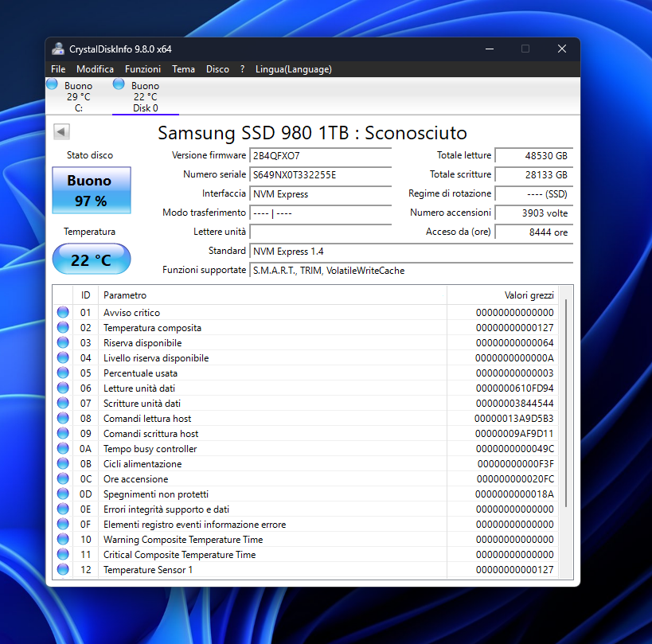The height and width of the screenshot is (644, 652).
Task: Click the status orb for Ore accensione
Action: click(x=63, y=479)
